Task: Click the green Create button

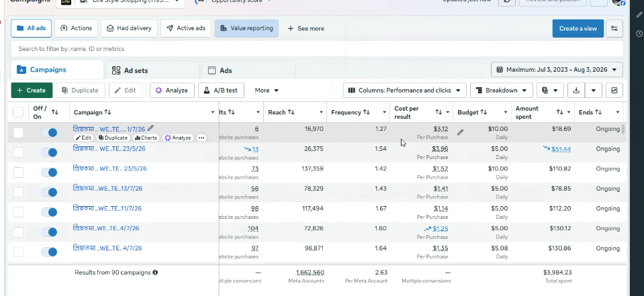Action: [x=32, y=91]
